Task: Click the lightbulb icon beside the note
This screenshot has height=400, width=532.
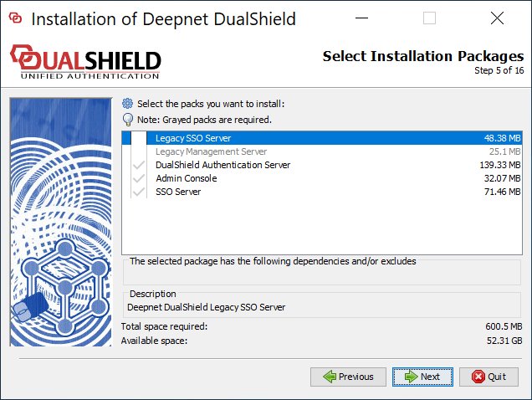Action: coord(128,120)
